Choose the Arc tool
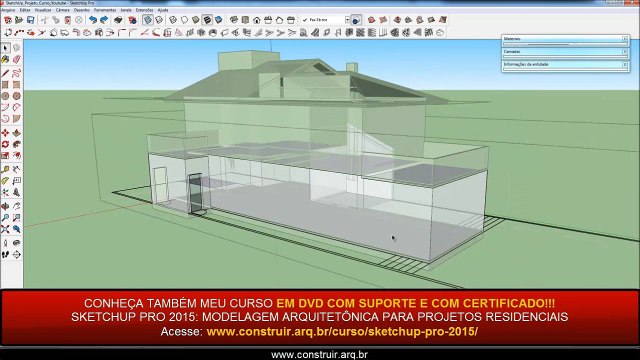This screenshot has width=640, height=360. (x=5, y=107)
